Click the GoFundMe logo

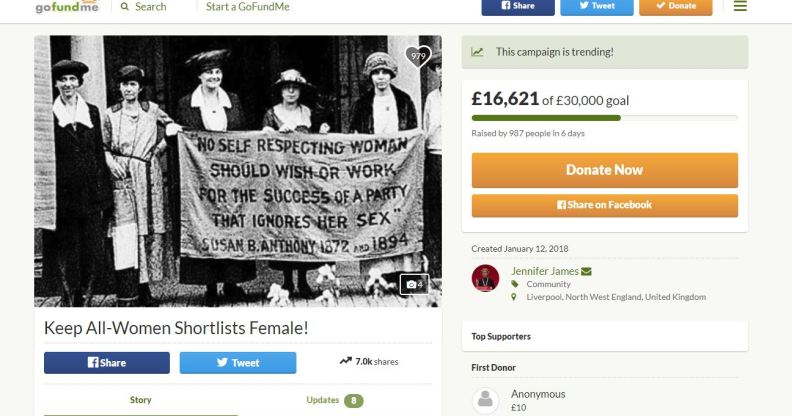click(67, 7)
